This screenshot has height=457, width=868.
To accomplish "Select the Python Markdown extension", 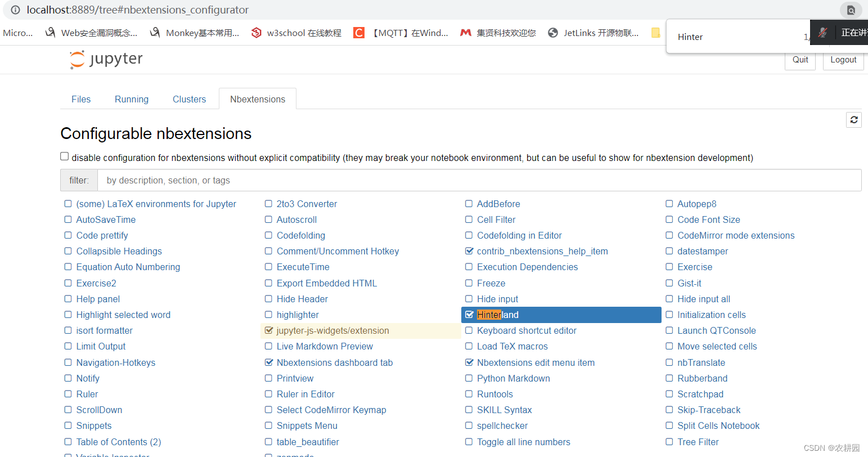I will click(514, 378).
